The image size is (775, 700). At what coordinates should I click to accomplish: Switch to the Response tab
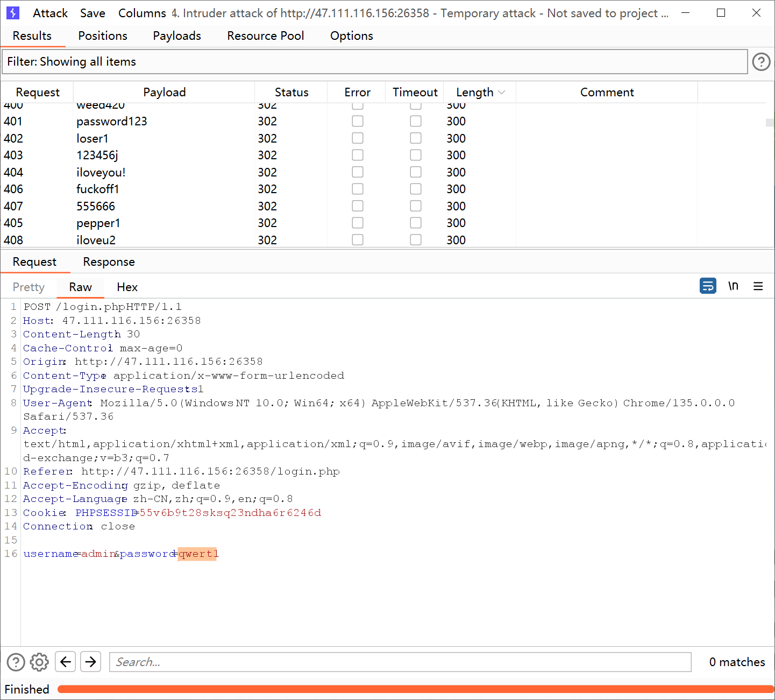click(109, 262)
